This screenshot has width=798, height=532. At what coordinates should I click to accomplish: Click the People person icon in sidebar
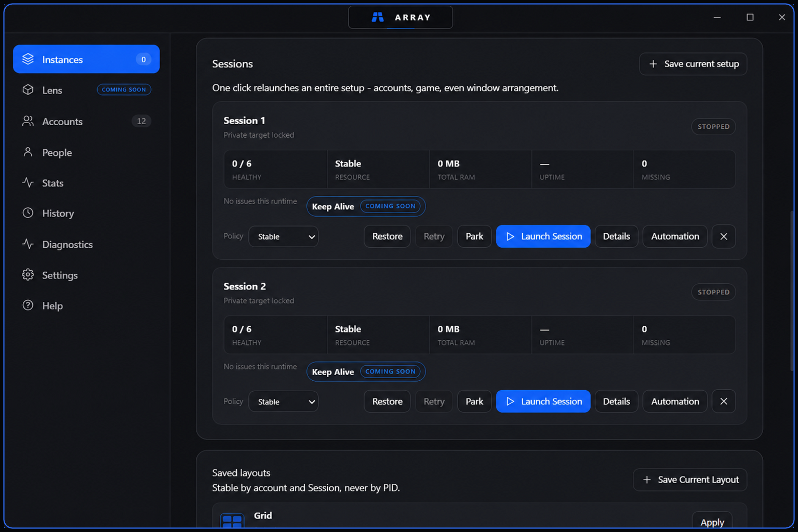pyautogui.click(x=28, y=152)
